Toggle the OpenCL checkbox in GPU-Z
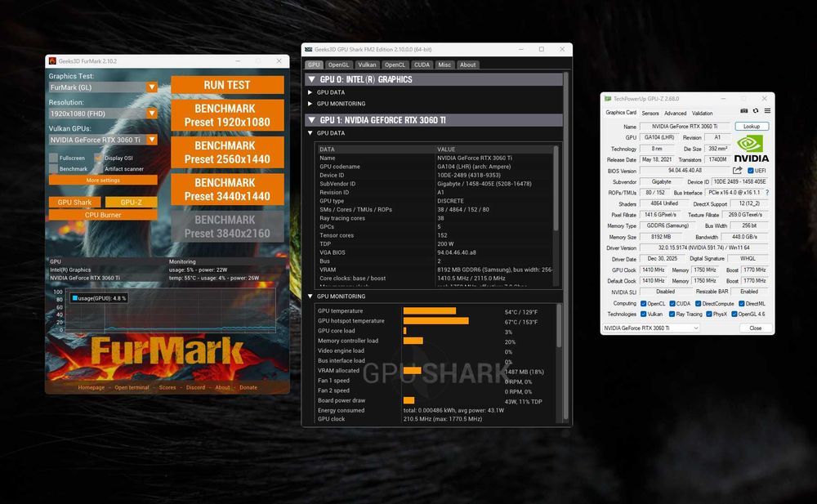The width and height of the screenshot is (817, 504). pyautogui.click(x=644, y=304)
